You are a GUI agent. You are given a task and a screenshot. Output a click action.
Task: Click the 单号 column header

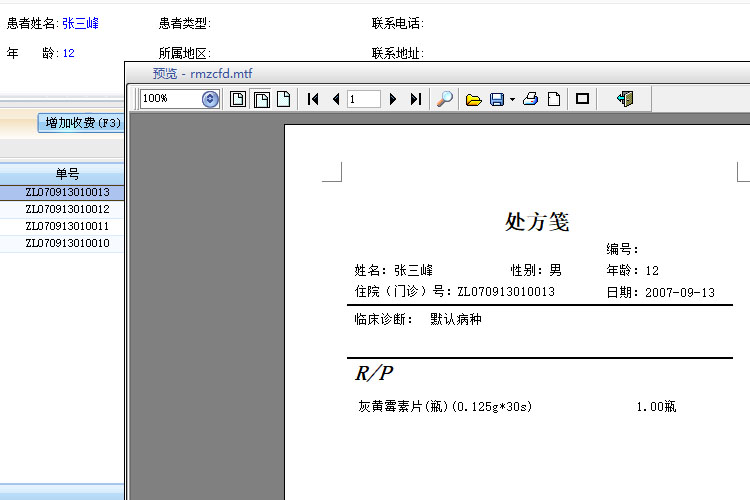[67, 174]
